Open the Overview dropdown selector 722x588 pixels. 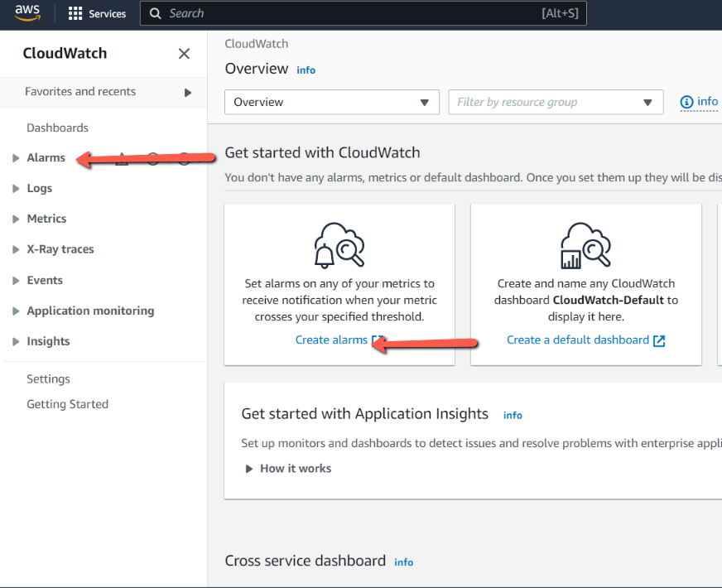(331, 102)
